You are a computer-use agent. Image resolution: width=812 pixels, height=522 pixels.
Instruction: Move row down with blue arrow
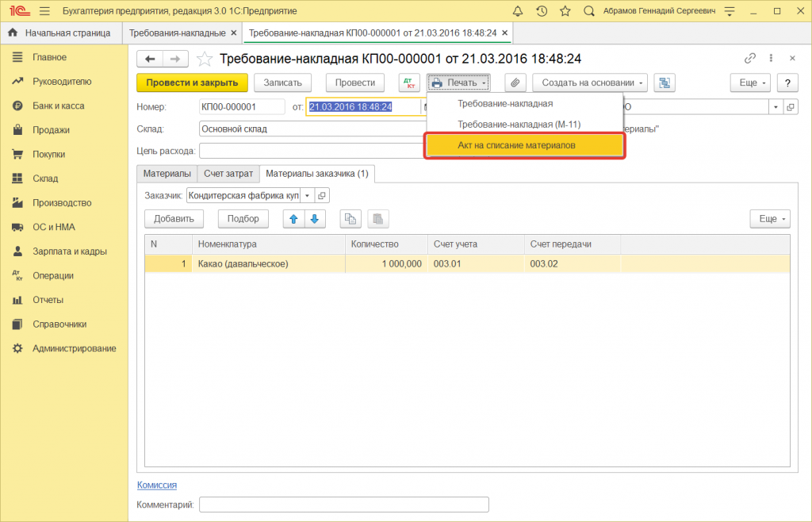coord(315,218)
